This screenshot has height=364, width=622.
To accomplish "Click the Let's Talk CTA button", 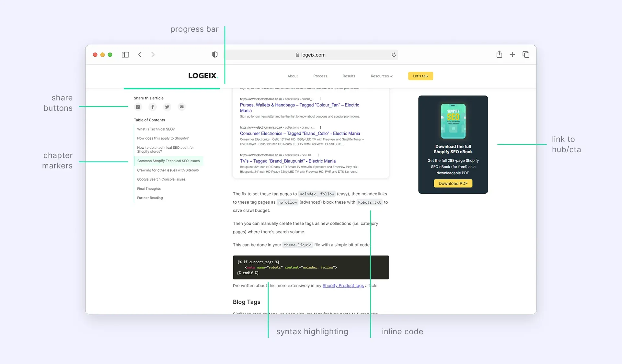I will [x=420, y=76].
